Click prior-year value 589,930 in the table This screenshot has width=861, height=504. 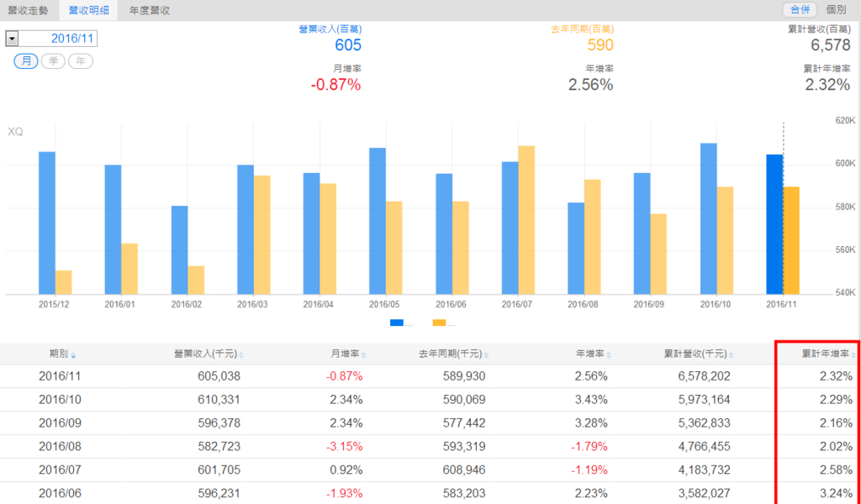464,376
